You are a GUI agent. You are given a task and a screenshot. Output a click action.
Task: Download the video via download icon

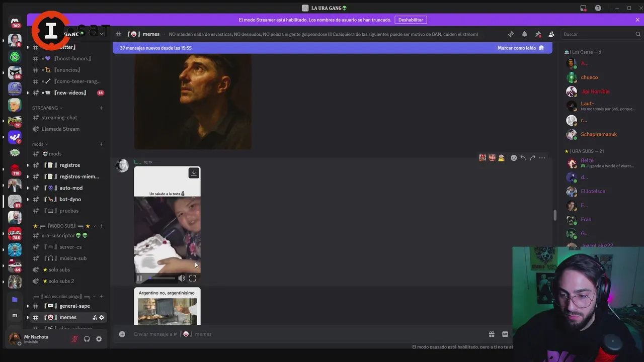(x=194, y=173)
